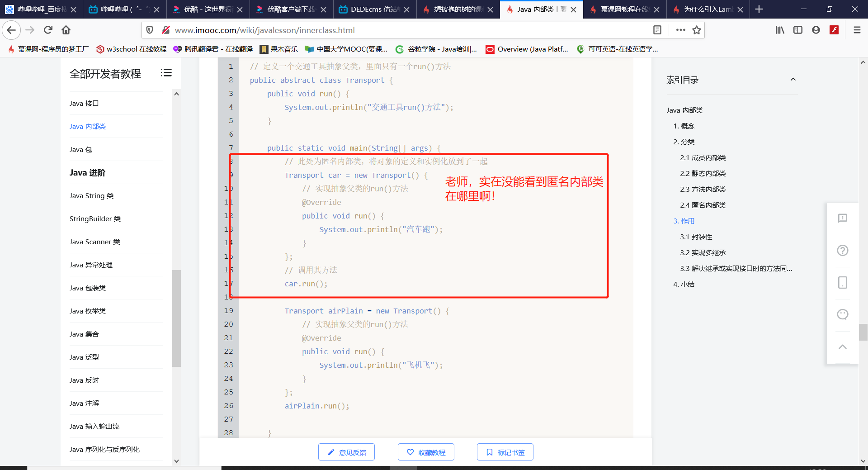Switch to the '优酷客户端下载' tab
The image size is (868, 470).
click(291, 9)
